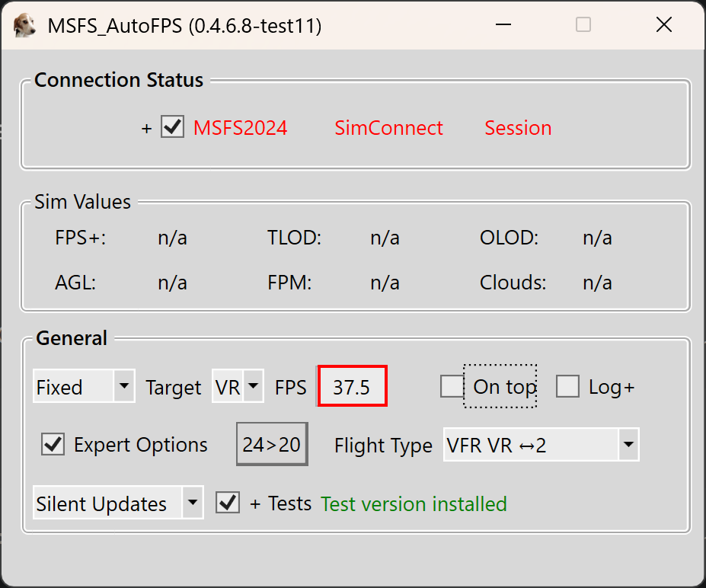The width and height of the screenshot is (706, 588).
Task: Click the TLOD: label
Action: pyautogui.click(x=294, y=238)
